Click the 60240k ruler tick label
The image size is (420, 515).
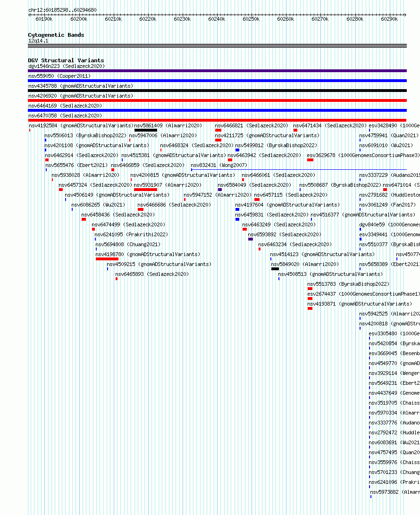coord(217,19)
